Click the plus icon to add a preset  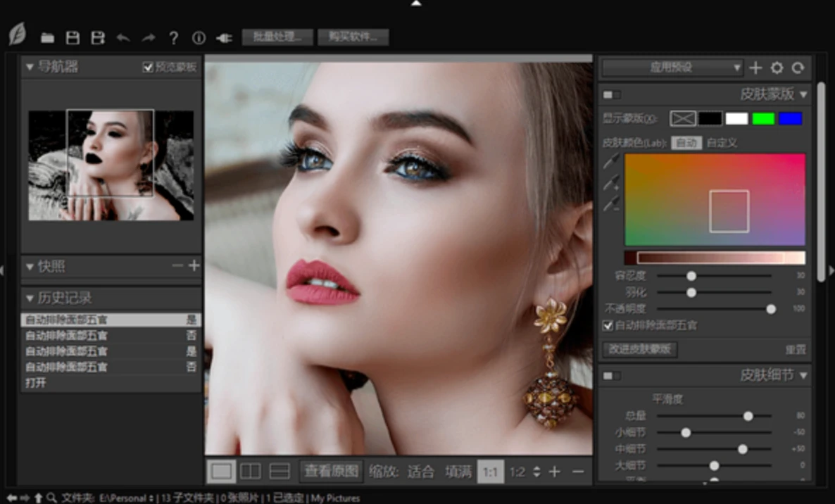point(755,68)
